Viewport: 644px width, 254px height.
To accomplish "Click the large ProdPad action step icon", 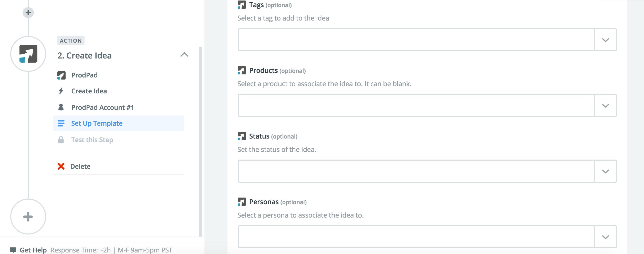I will (28, 54).
